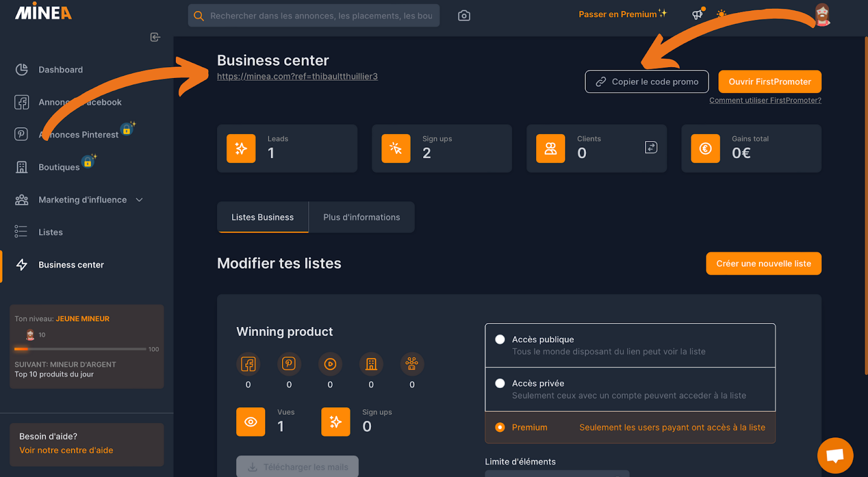
Task: Open announcements megaphone icon
Action: click(698, 14)
